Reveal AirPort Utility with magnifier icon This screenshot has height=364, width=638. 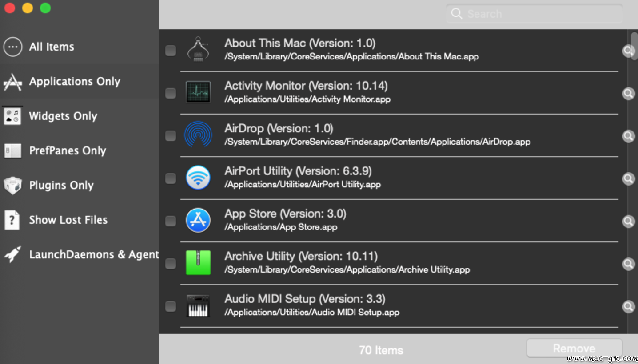tap(628, 179)
